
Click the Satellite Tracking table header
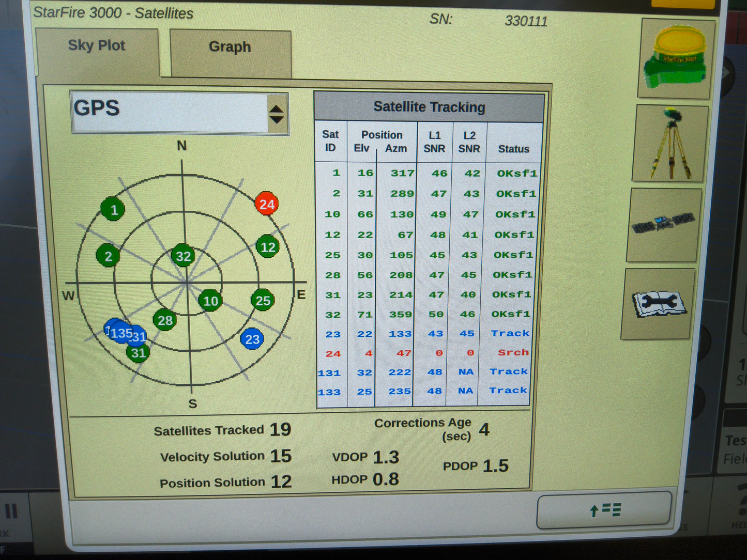[430, 106]
